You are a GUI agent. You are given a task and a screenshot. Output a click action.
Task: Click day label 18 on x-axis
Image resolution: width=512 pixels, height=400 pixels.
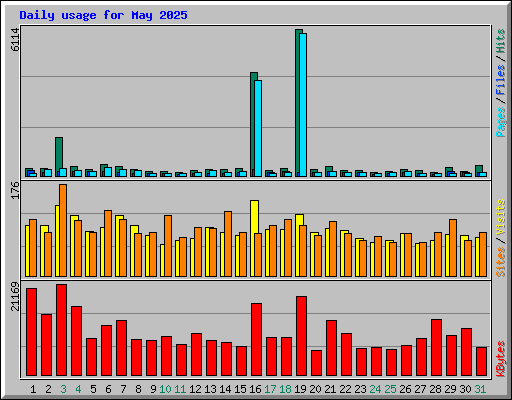285,389
